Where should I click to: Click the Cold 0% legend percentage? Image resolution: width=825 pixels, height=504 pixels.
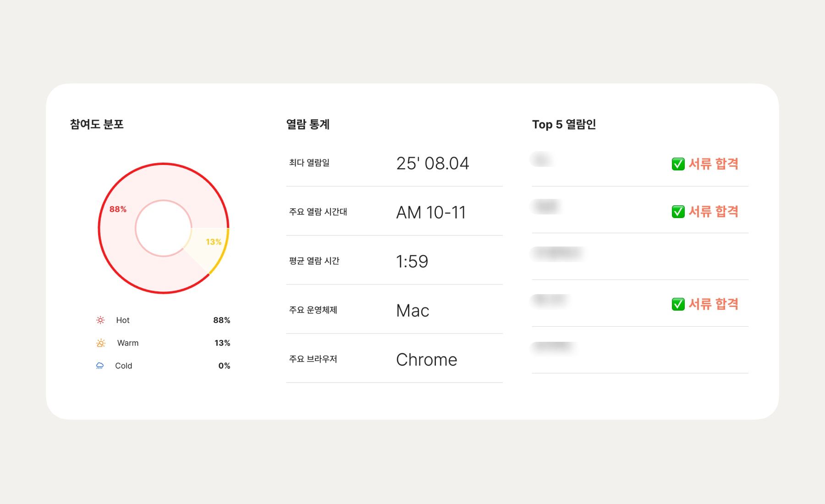224,366
